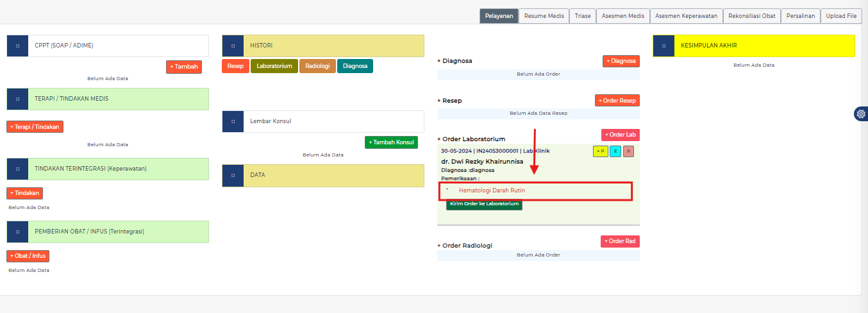Click the X delete button on lab order
868x313 pixels.
(628, 151)
